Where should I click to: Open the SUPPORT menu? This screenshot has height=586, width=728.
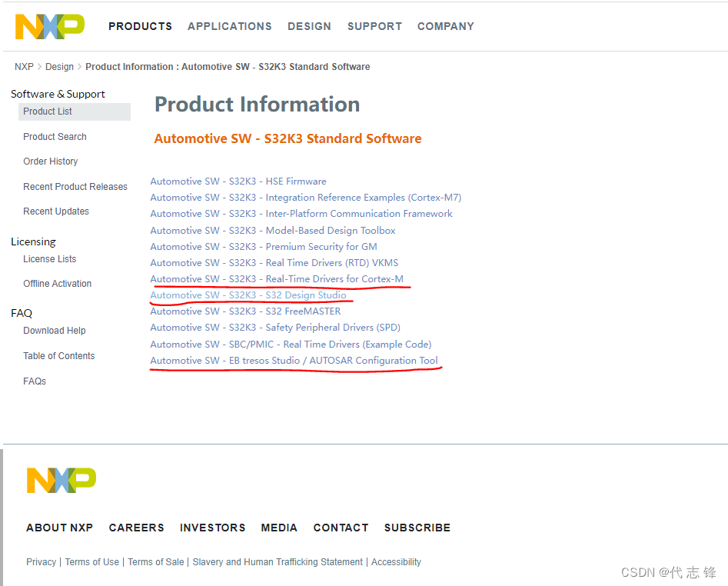click(x=374, y=26)
